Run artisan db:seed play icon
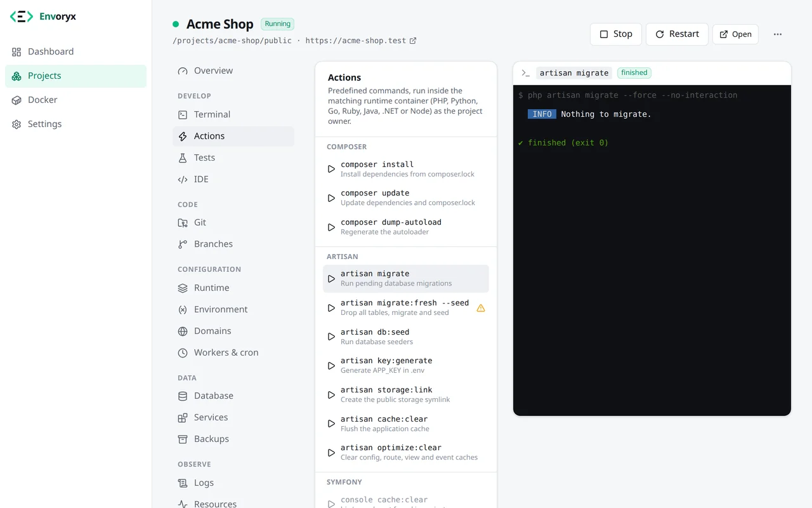This screenshot has width=812, height=508. point(331,337)
